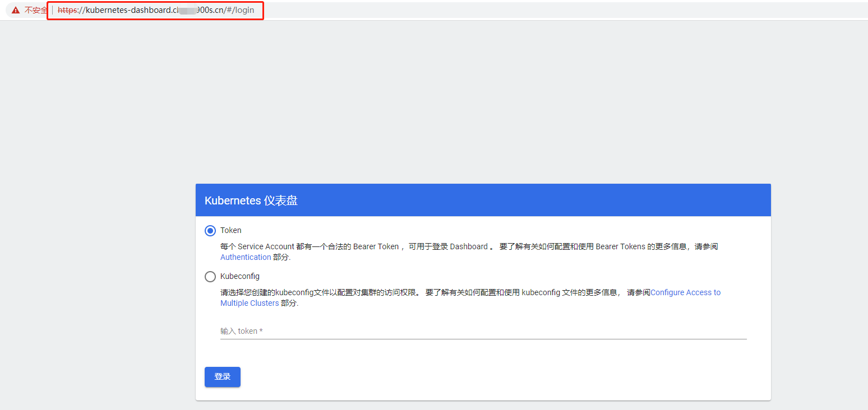Click the security warning triangle icon
The width and height of the screenshot is (868, 410).
pos(16,11)
